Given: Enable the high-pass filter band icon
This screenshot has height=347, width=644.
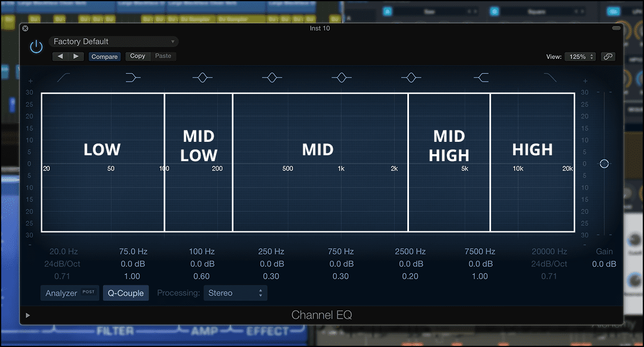Looking at the screenshot, I should pyautogui.click(x=63, y=77).
